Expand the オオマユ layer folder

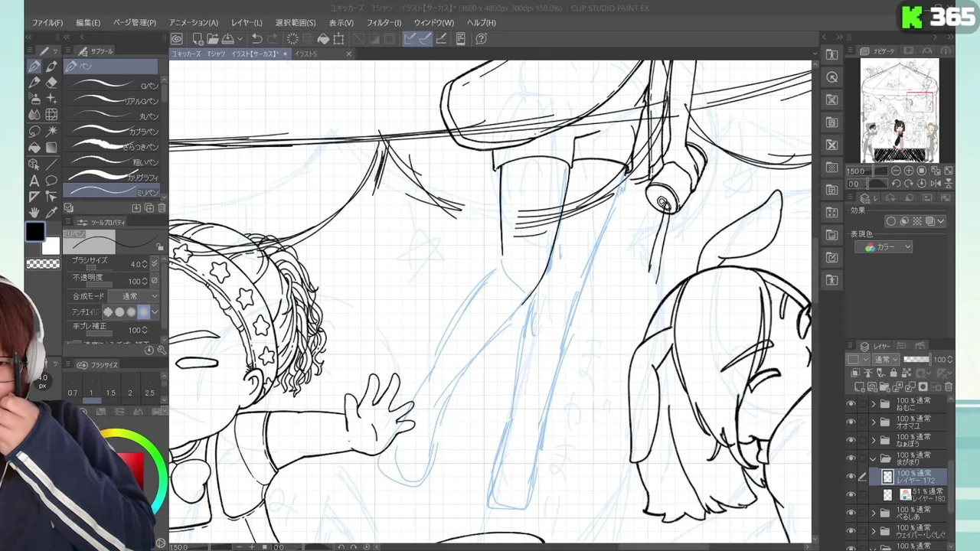click(x=874, y=422)
